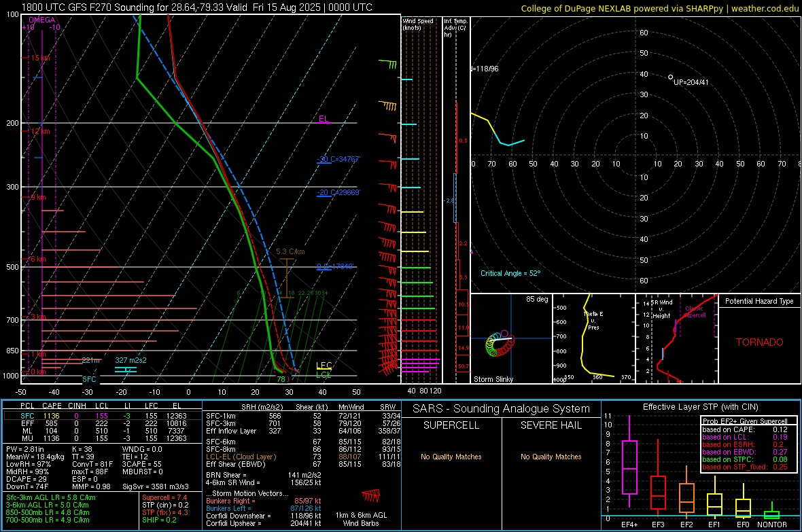The width and height of the screenshot is (802, 532).
Task: Click the 5.3 C/km lapse rate label
Action: pos(290,251)
